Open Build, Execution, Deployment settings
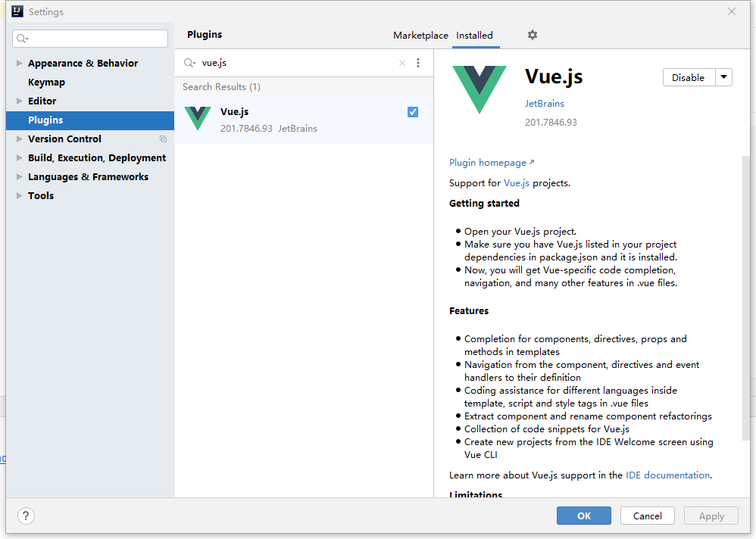This screenshot has width=756, height=539. (x=97, y=158)
